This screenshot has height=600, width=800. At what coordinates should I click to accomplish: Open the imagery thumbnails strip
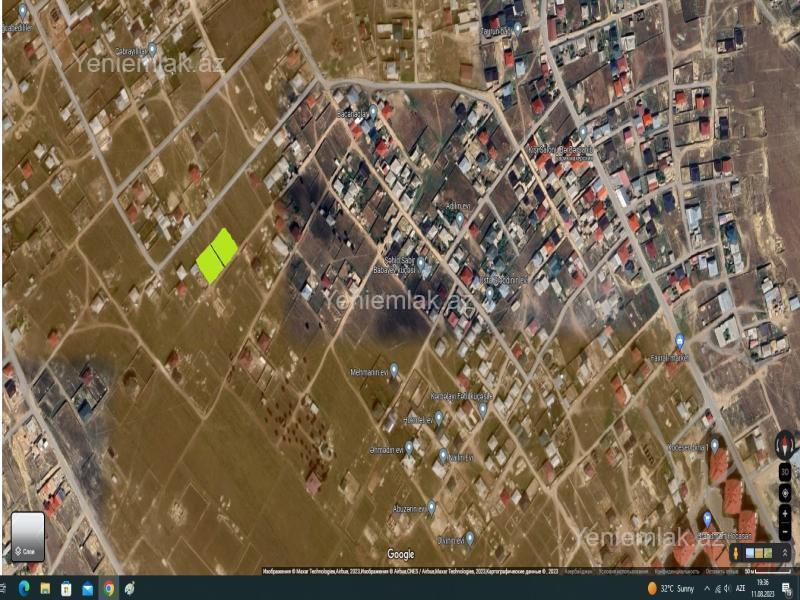[x=759, y=553]
